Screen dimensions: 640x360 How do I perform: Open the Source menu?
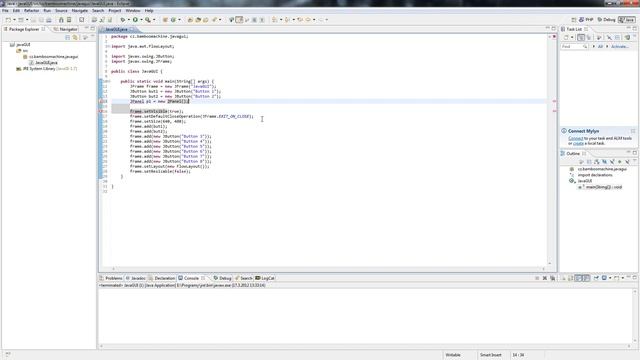(61, 11)
